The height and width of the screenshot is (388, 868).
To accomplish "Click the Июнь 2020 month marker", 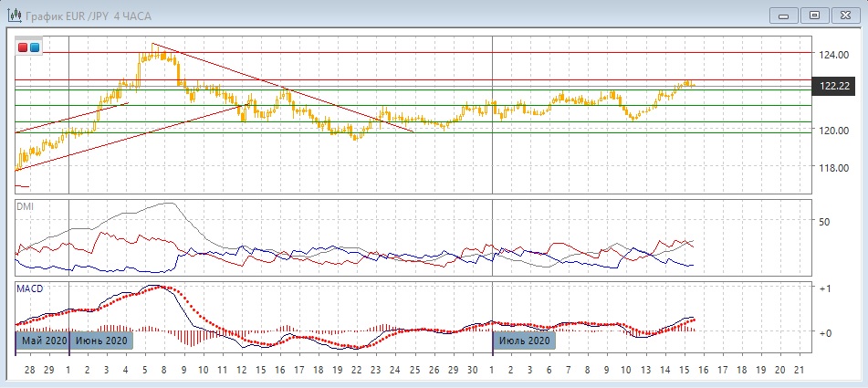I will click(101, 341).
